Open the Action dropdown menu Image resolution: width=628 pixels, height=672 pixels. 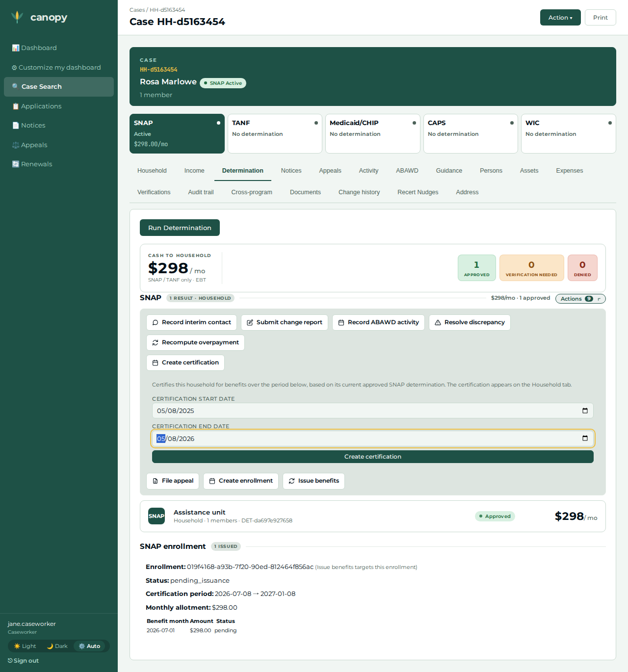click(x=560, y=17)
